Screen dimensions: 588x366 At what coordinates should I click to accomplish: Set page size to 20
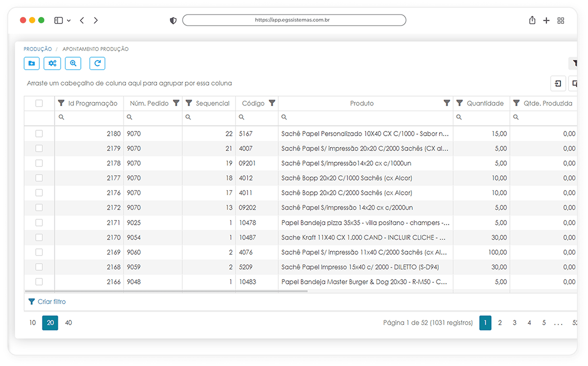50,323
